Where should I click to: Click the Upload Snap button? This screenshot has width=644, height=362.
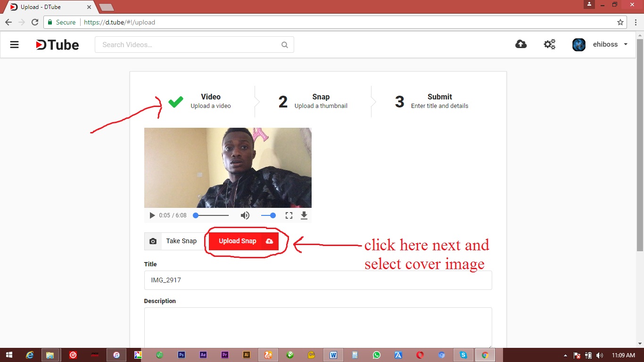pyautogui.click(x=244, y=241)
